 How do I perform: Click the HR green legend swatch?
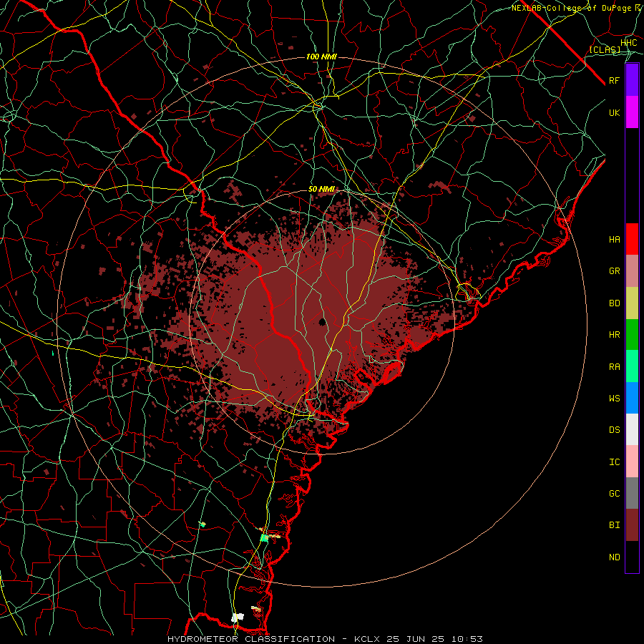click(x=632, y=335)
